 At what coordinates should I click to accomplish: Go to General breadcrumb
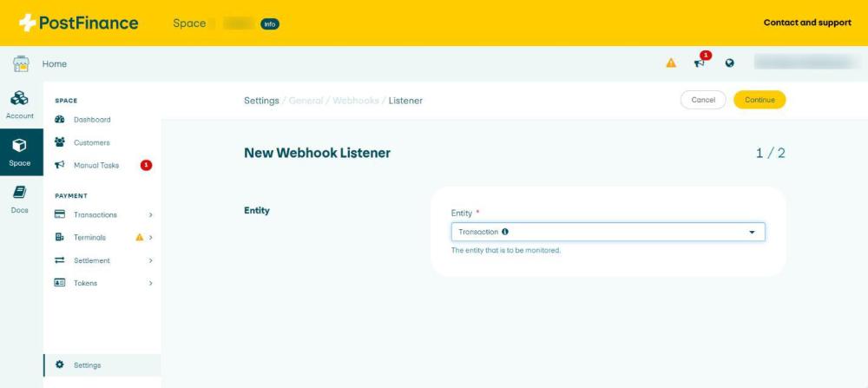(x=306, y=101)
